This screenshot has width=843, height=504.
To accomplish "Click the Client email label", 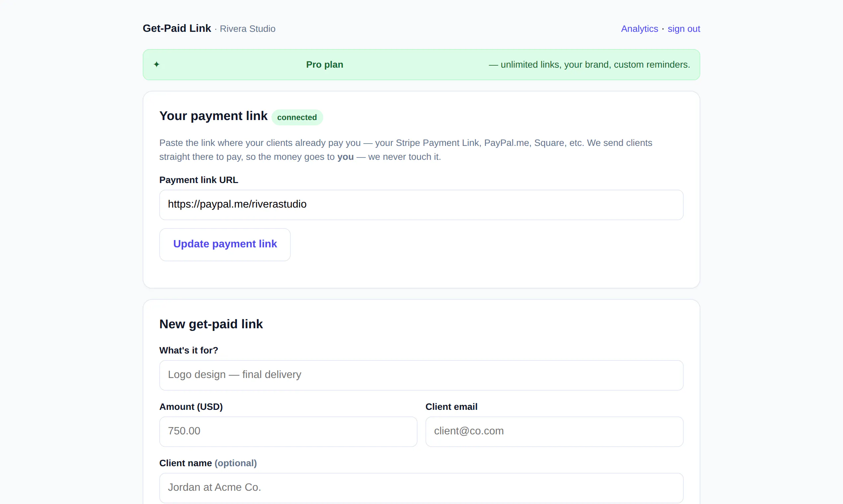I will tap(451, 407).
